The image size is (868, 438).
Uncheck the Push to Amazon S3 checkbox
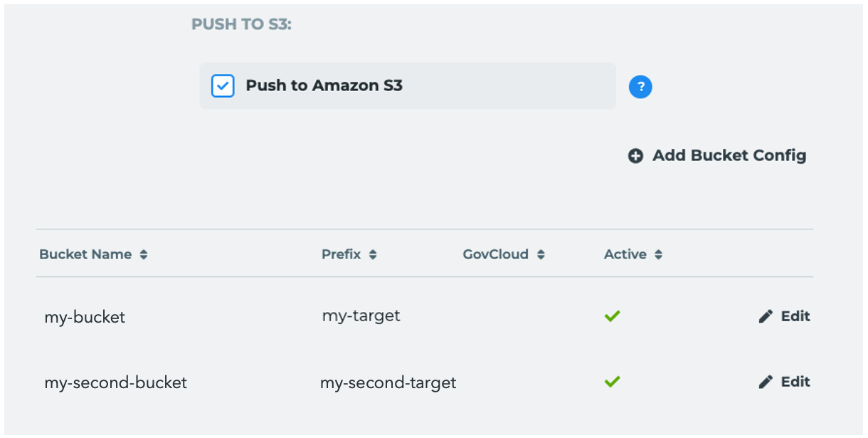tap(223, 86)
